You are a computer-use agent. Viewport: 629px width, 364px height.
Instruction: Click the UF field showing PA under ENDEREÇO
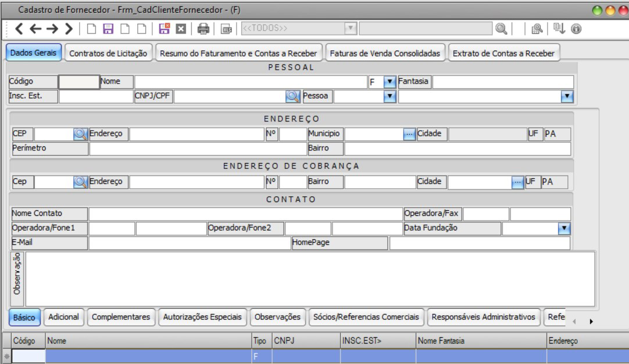557,134
